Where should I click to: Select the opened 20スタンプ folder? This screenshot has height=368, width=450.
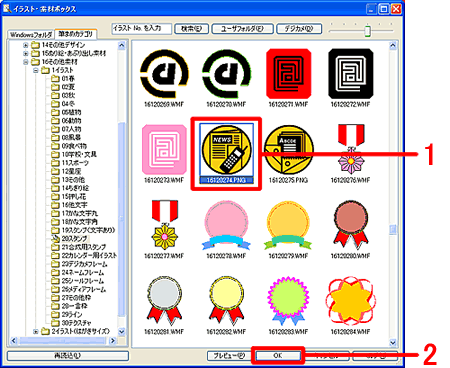click(69, 239)
